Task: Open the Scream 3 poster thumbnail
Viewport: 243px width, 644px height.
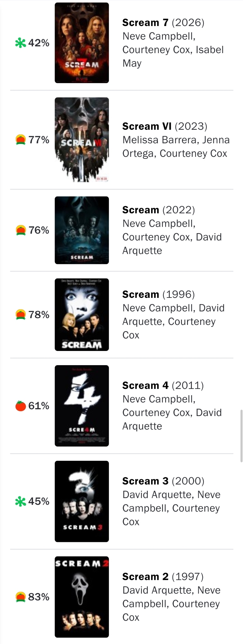Action: point(82,501)
